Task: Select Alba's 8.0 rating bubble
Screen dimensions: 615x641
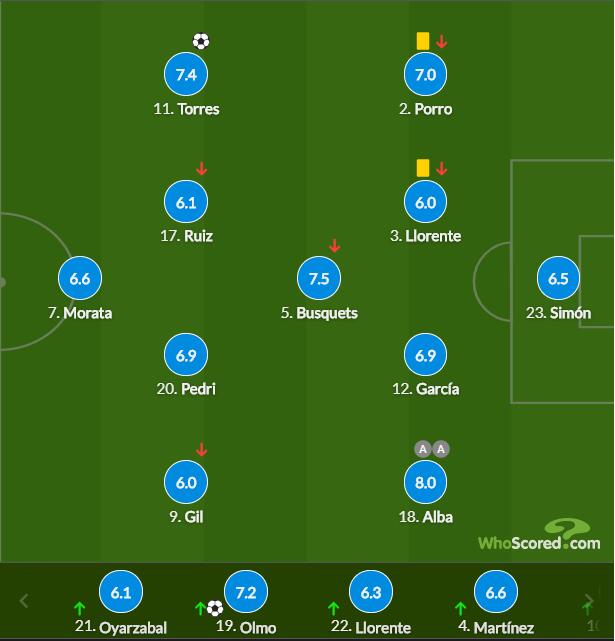Action: pyautogui.click(x=425, y=482)
